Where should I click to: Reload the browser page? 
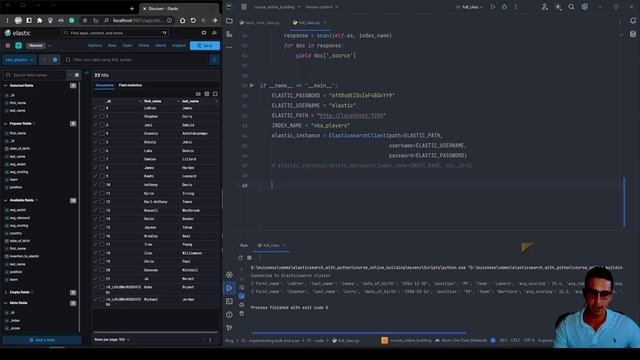pos(193,20)
